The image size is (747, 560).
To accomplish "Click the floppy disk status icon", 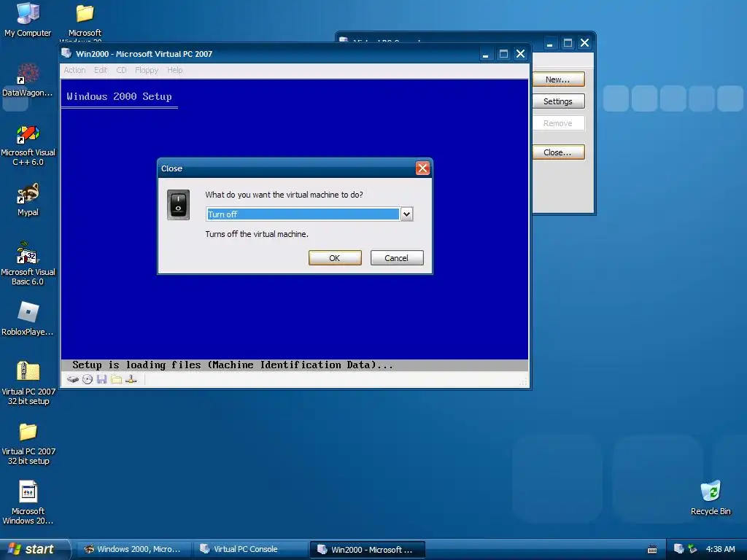I will [101, 379].
